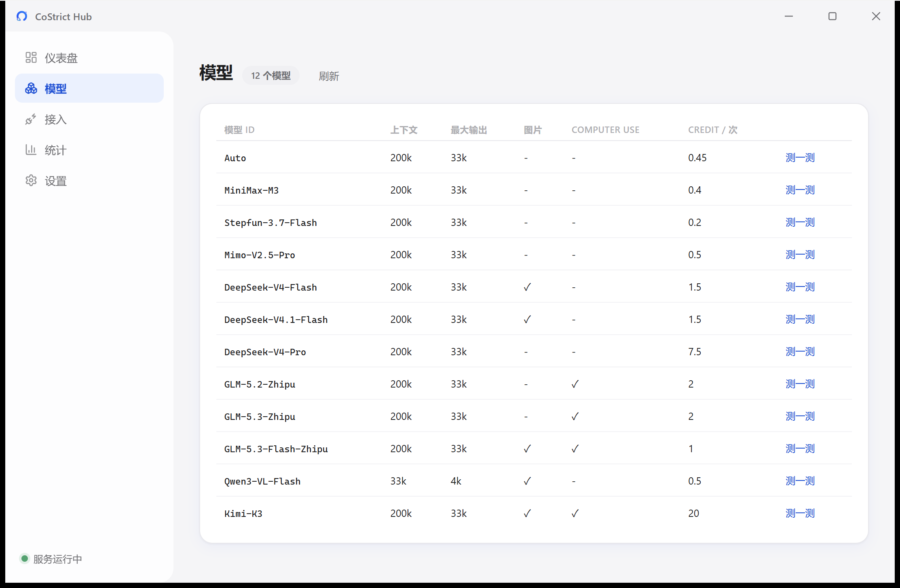Click the computer use checkmark for Kimi-K3
This screenshot has height=588, width=900.
(575, 513)
